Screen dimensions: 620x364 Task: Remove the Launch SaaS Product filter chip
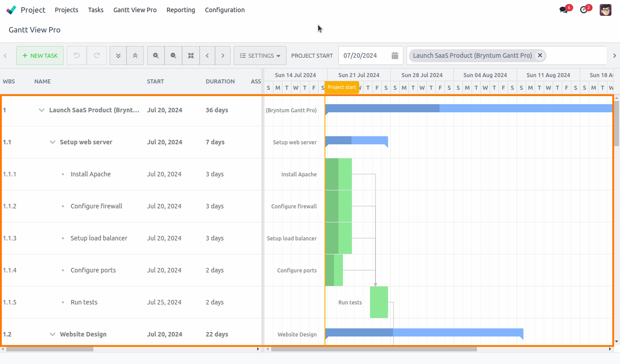tap(540, 55)
